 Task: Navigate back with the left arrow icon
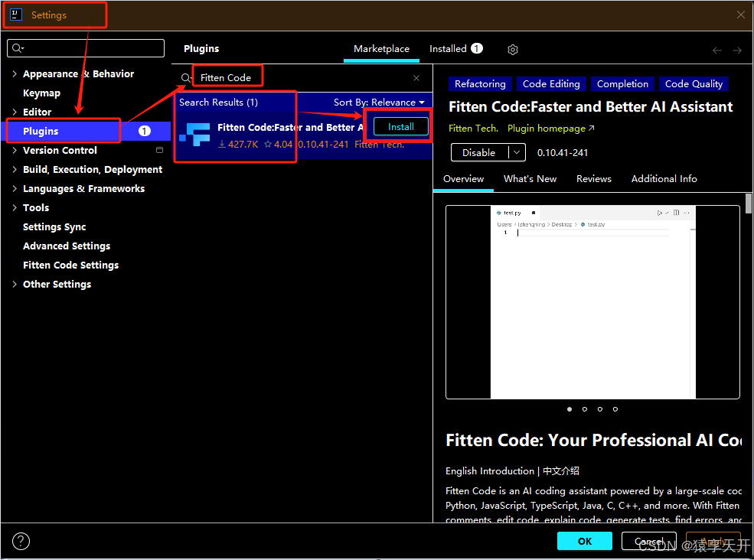[717, 50]
